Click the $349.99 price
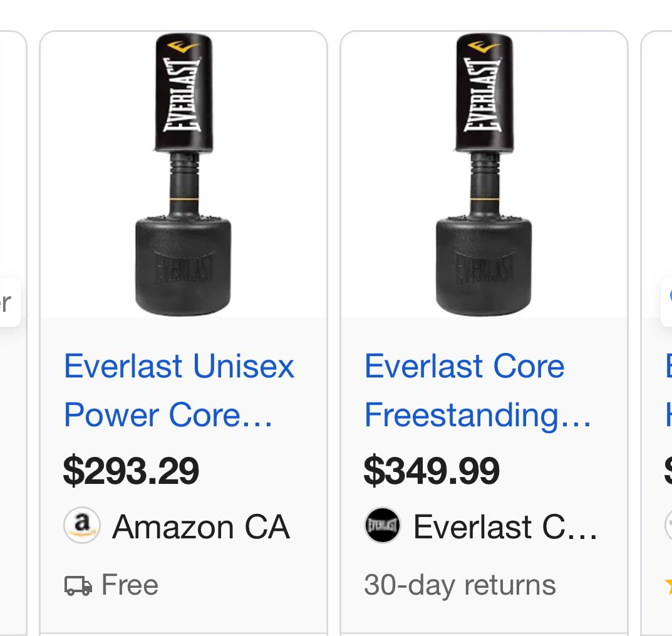The width and height of the screenshot is (672, 636). [432, 471]
